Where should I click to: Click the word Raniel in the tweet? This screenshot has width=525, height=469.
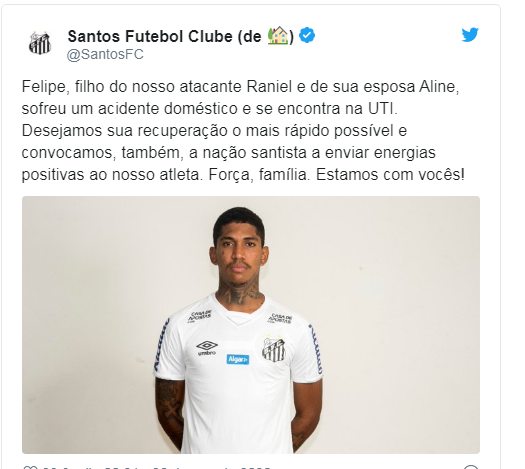pyautogui.click(x=270, y=87)
